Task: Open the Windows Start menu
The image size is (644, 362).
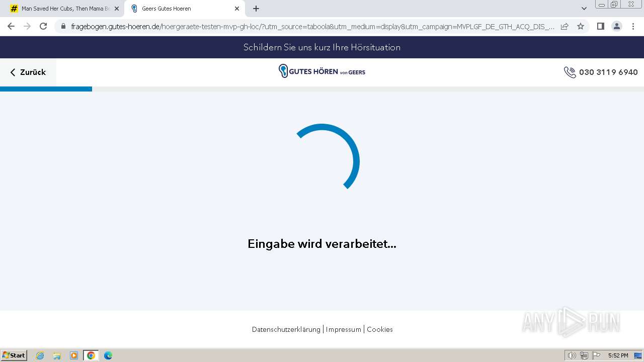Action: click(x=14, y=355)
